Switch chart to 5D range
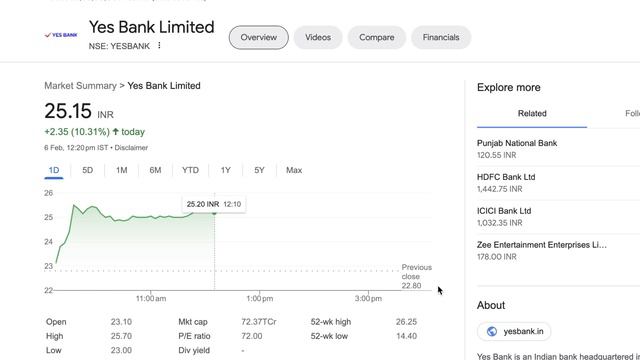 [87, 170]
